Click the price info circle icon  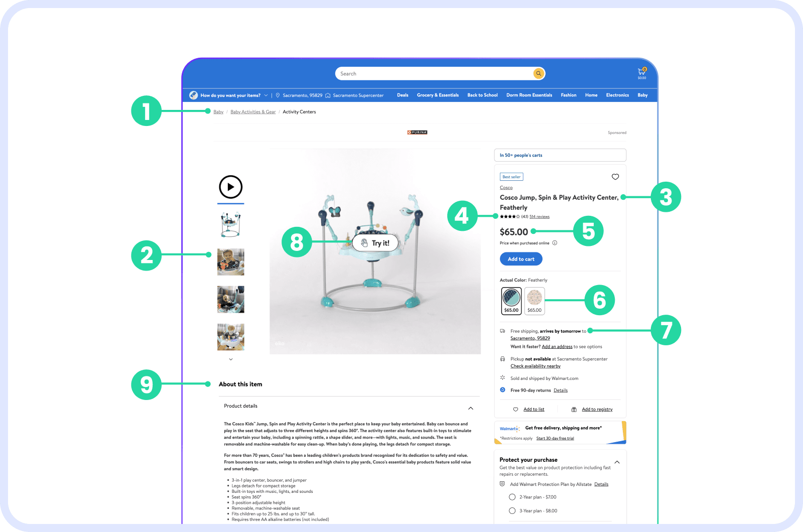point(555,243)
